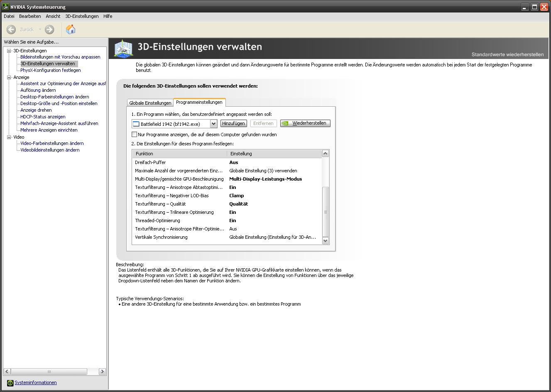The height and width of the screenshot is (392, 551).
Task: Select Desktop-Größe und -Position einstellen
Action: coord(59,103)
